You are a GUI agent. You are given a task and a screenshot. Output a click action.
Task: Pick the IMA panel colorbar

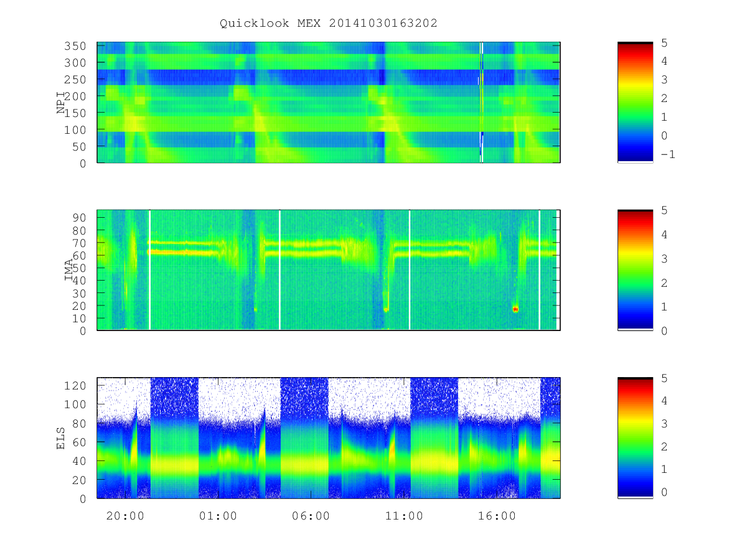tap(635, 270)
